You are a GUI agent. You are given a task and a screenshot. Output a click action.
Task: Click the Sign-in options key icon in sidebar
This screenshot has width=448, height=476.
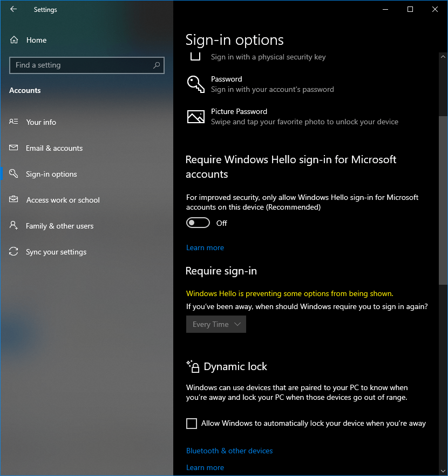pyautogui.click(x=13, y=173)
